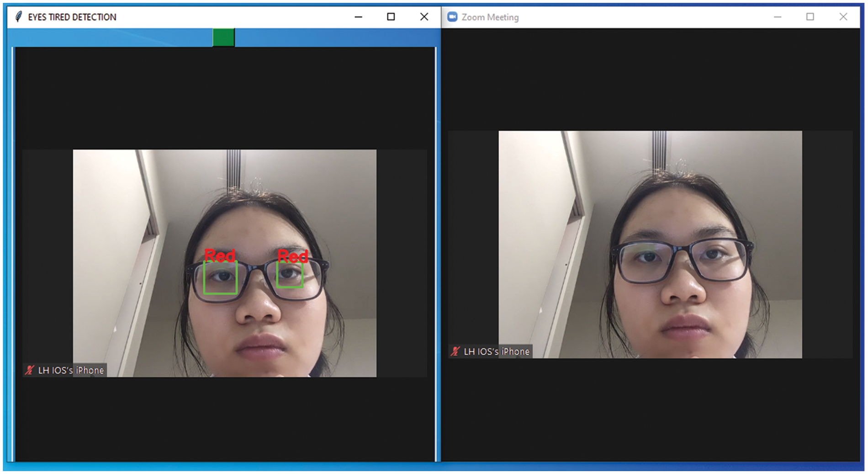The image size is (868, 474).
Task: Click the blue progress bar track
Action: [114, 37]
